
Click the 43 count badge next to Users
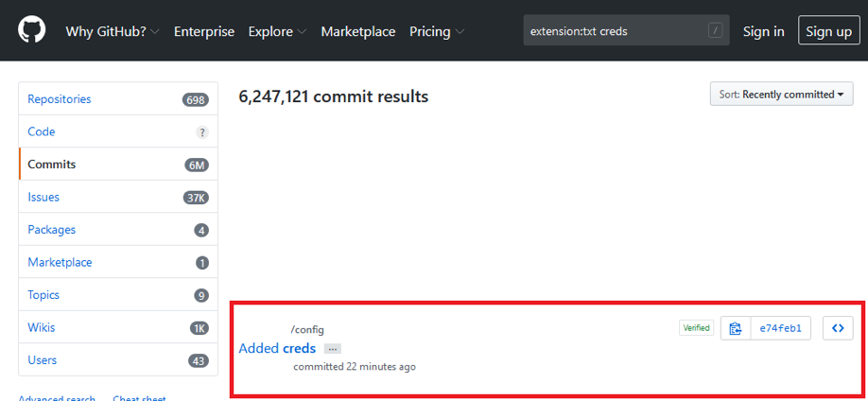tap(199, 361)
